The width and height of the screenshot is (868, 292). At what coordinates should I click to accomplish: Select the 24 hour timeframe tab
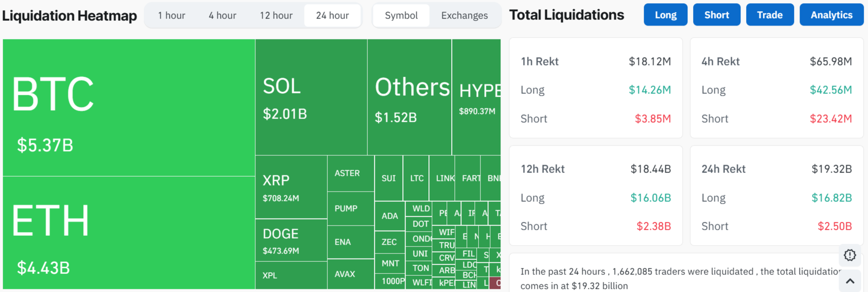[332, 15]
